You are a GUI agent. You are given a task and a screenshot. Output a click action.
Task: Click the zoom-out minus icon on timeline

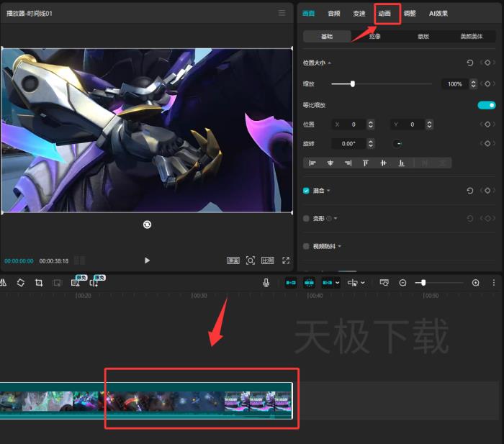[403, 283]
